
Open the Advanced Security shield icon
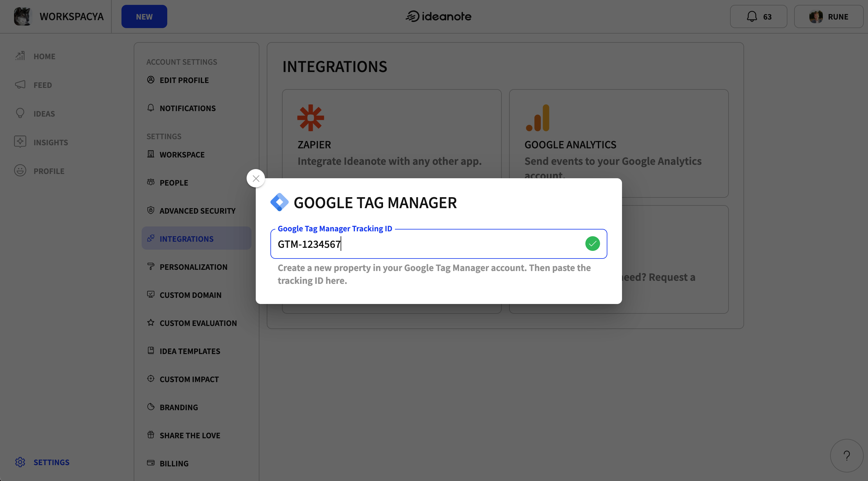pos(151,210)
